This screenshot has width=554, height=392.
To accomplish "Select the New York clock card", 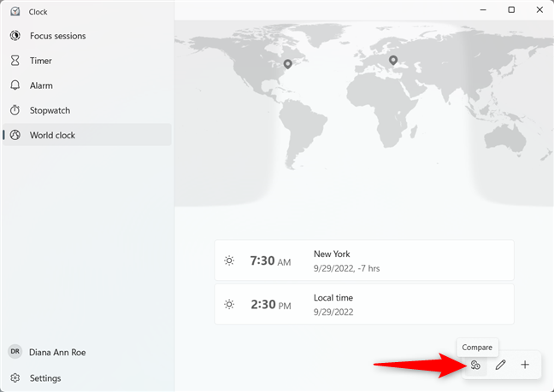I will tap(364, 260).
